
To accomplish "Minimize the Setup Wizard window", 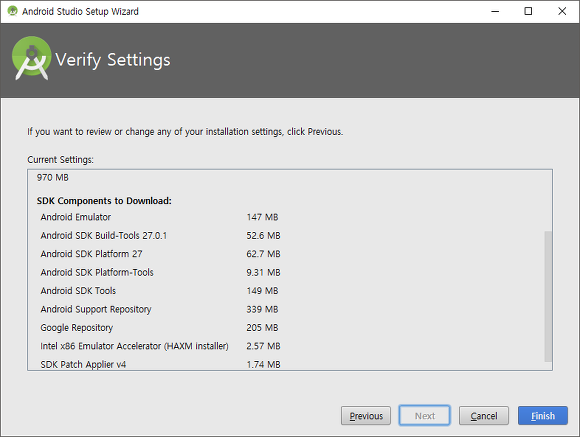I will (495, 11).
